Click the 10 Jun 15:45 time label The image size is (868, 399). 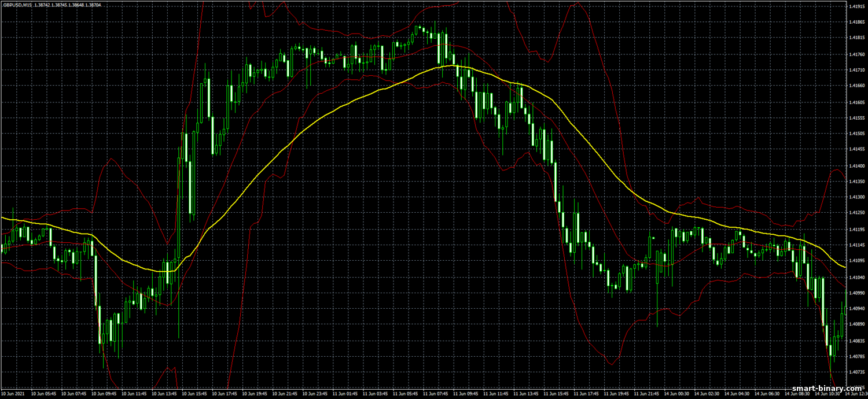click(194, 394)
